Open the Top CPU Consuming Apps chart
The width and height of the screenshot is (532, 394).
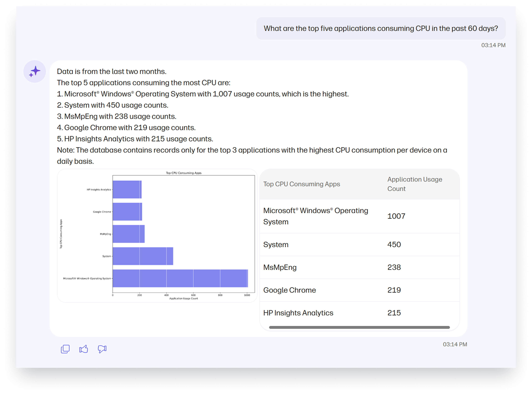(x=157, y=236)
